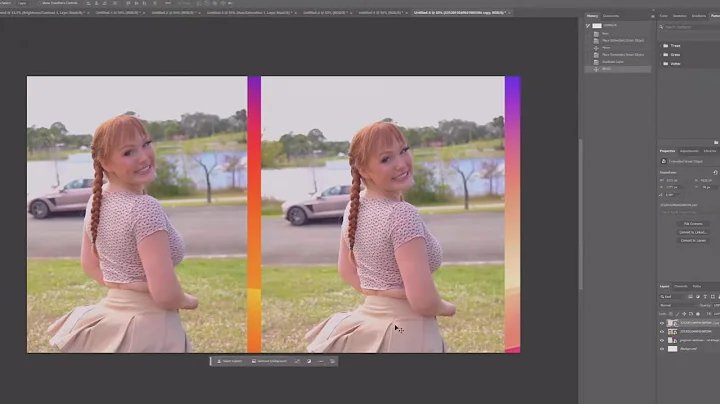Activate the current active document tab
The image size is (720, 404).
point(459,13)
